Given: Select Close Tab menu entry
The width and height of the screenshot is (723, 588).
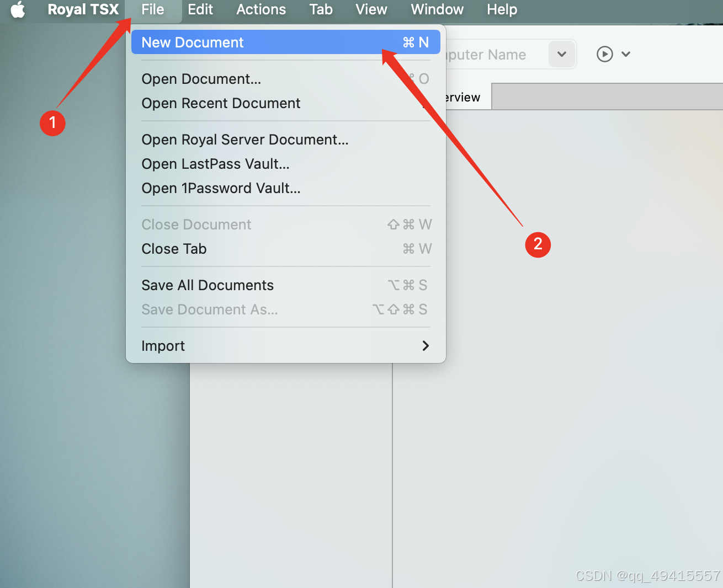Looking at the screenshot, I should coord(286,249).
